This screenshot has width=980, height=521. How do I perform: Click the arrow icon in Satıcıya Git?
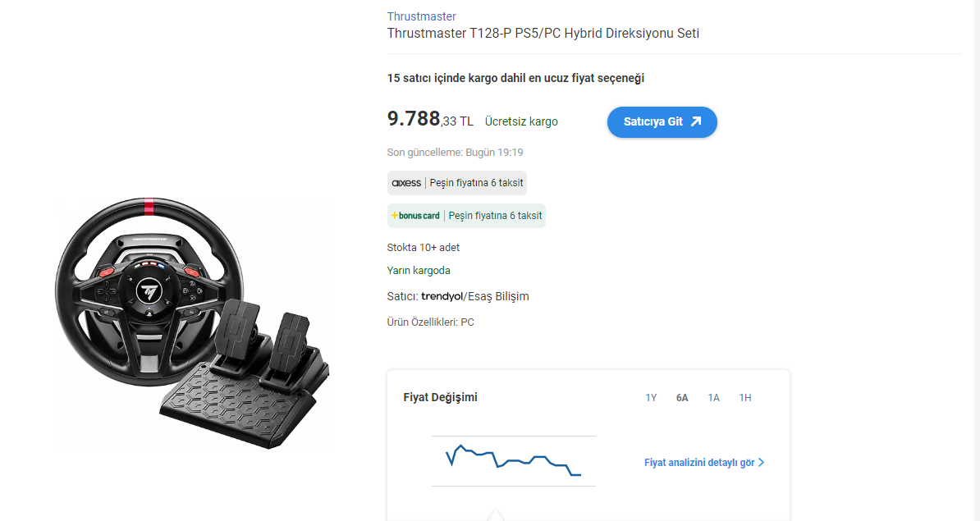click(696, 121)
